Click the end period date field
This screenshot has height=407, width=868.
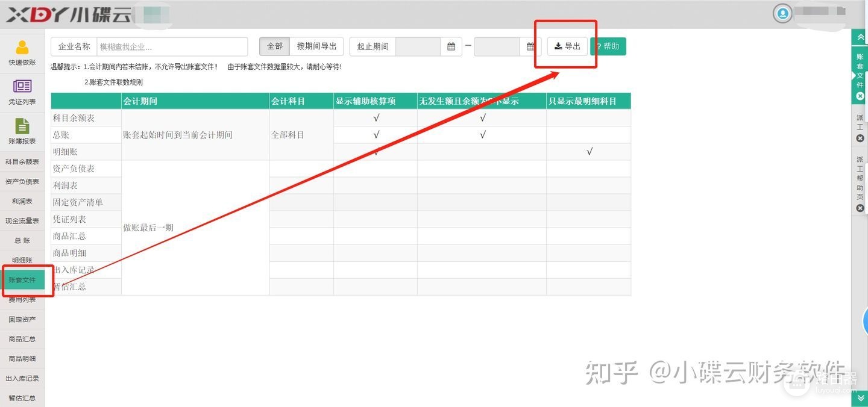tap(497, 46)
